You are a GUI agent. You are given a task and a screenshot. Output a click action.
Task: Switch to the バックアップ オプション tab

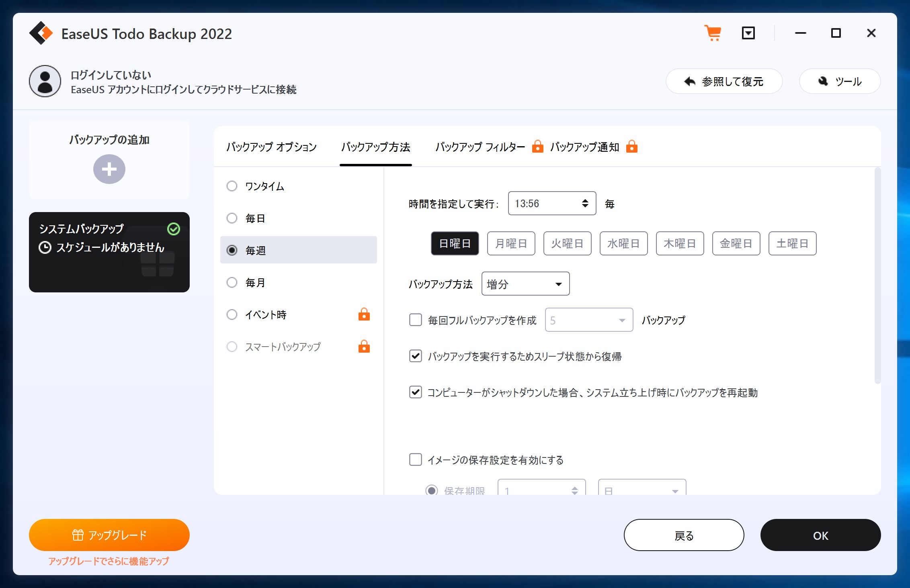tap(271, 147)
